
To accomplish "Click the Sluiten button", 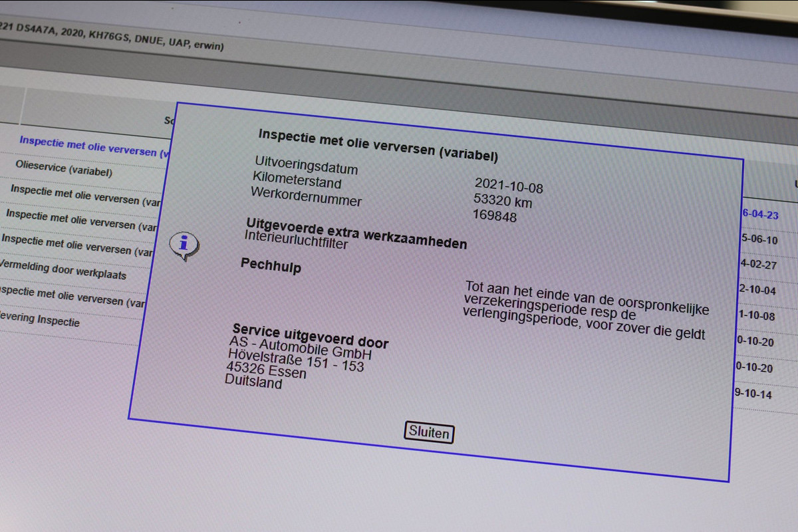I will coord(429,432).
